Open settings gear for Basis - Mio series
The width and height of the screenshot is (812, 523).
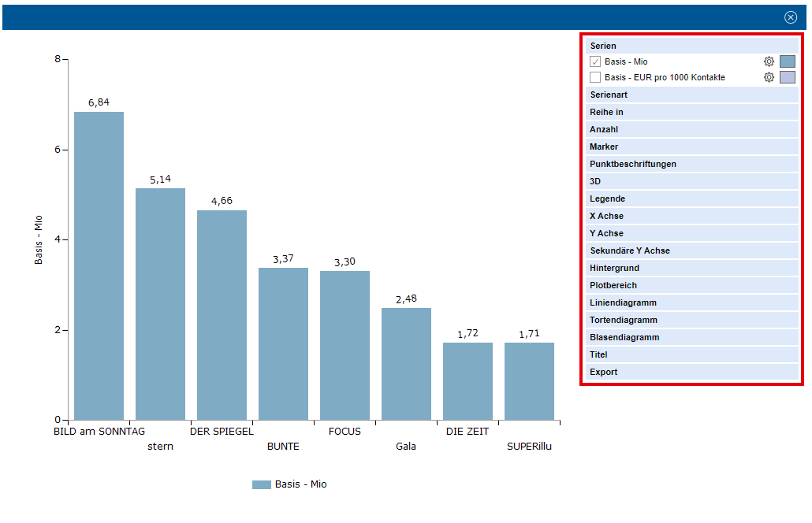pyautogui.click(x=769, y=61)
